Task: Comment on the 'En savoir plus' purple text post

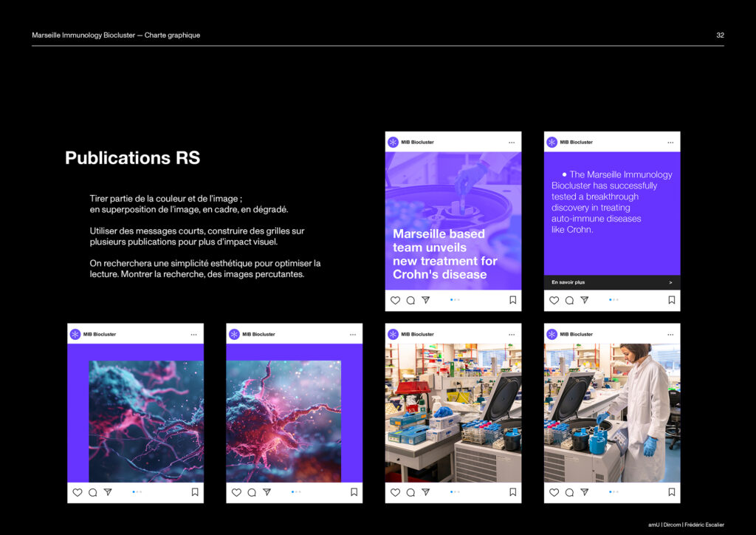Action: pyautogui.click(x=569, y=300)
